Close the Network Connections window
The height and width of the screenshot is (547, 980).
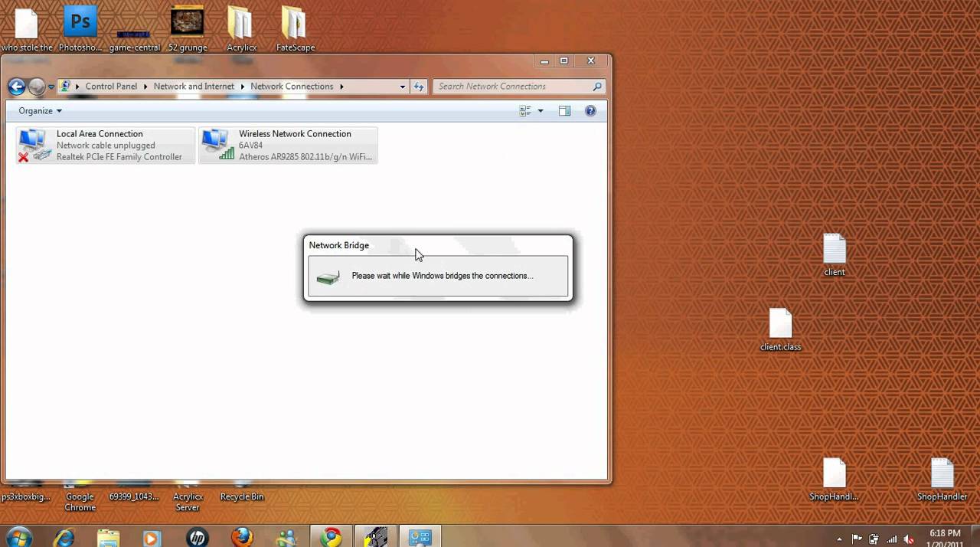coord(591,61)
